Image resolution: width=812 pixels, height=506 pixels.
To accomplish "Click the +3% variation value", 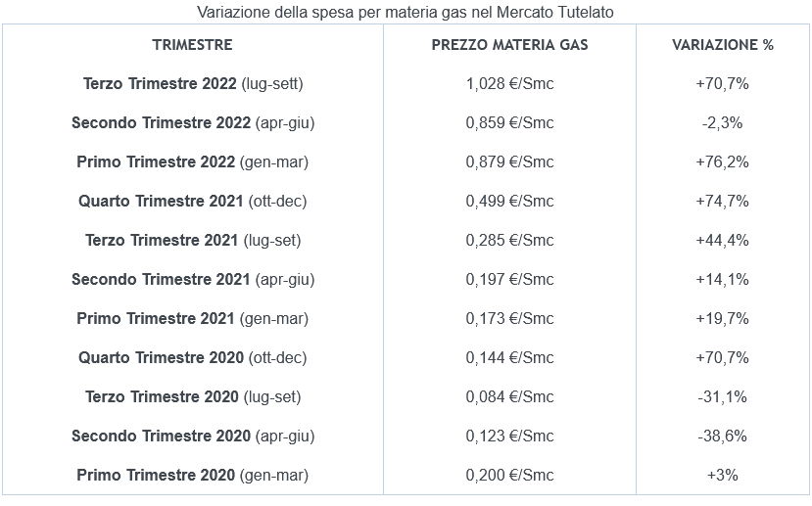I will tap(723, 476).
